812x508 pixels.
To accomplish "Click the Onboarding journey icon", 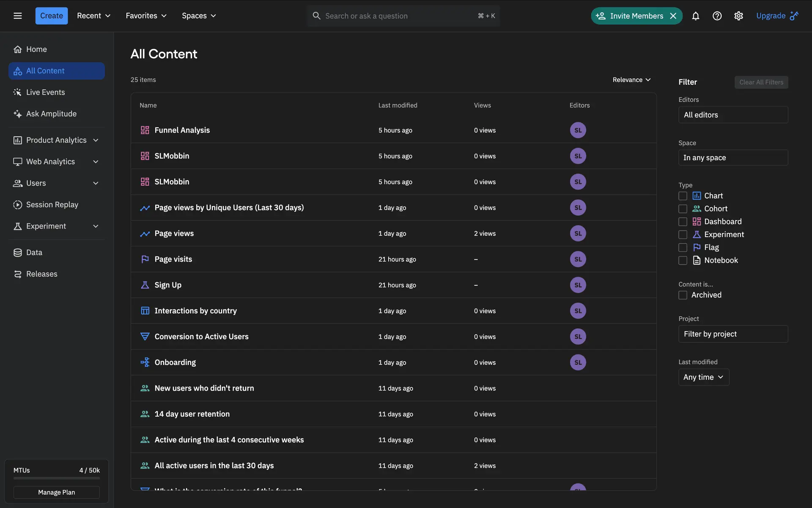I will [x=145, y=362].
